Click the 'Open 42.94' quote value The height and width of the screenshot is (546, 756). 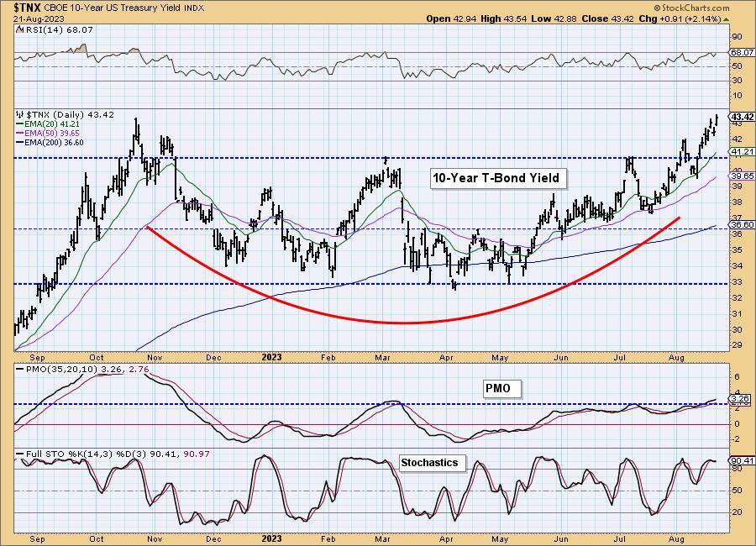click(x=450, y=18)
